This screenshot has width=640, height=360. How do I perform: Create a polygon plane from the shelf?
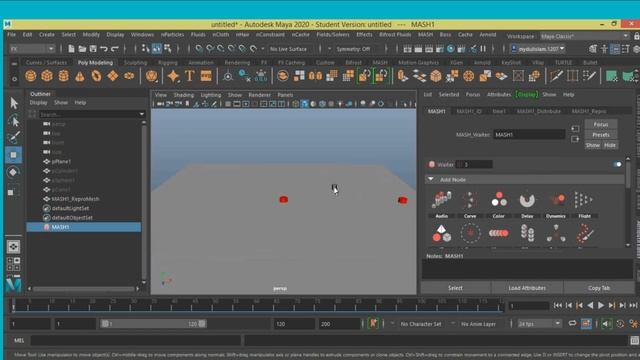click(x=113, y=76)
